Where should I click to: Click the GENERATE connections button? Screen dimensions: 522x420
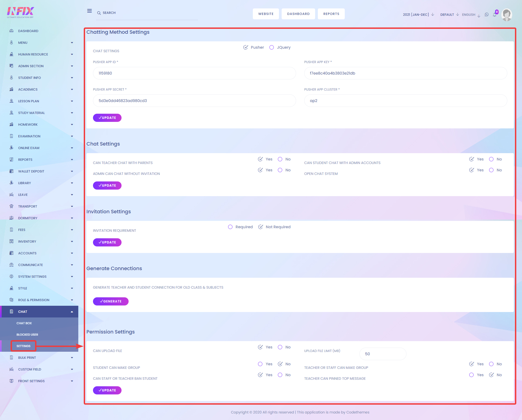[111, 301]
